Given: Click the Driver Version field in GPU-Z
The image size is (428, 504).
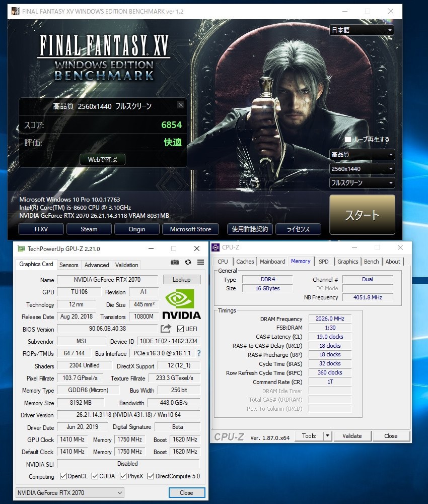Looking at the screenshot, I should pyautogui.click(x=128, y=415).
